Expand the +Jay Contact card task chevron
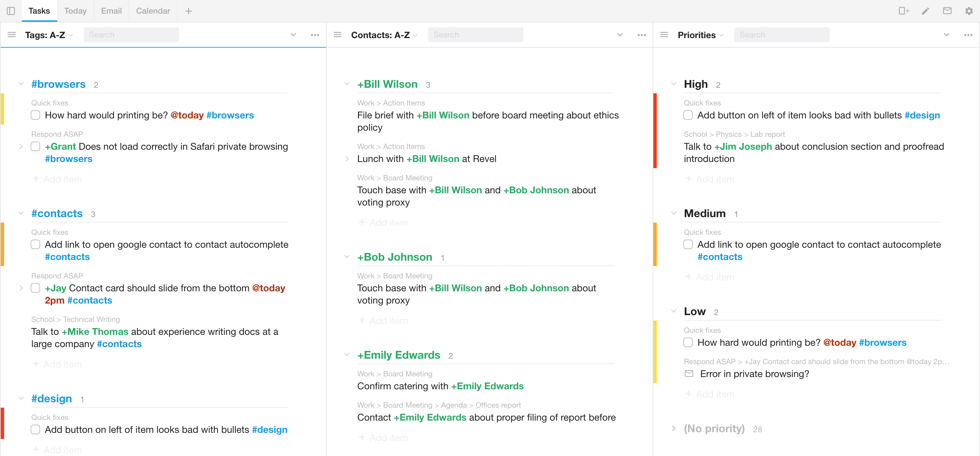 pyautogui.click(x=21, y=288)
